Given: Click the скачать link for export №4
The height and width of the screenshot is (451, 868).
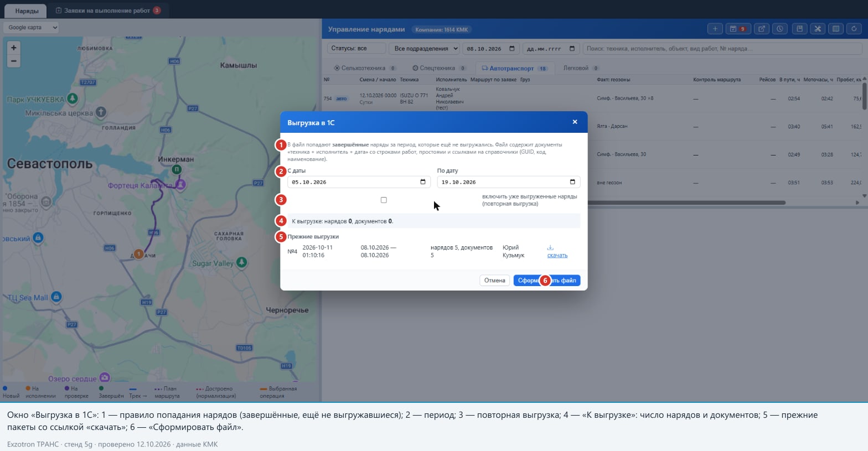Looking at the screenshot, I should click(x=557, y=255).
